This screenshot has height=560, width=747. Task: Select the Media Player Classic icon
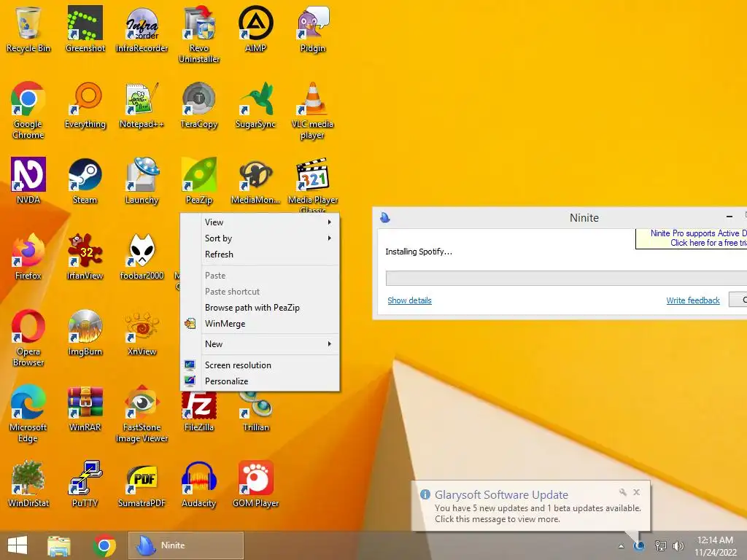tap(312, 183)
